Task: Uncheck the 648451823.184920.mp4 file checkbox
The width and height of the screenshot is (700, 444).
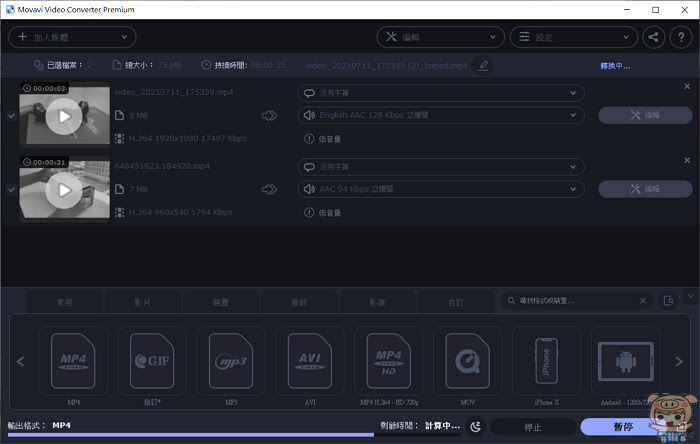Action: (12, 190)
